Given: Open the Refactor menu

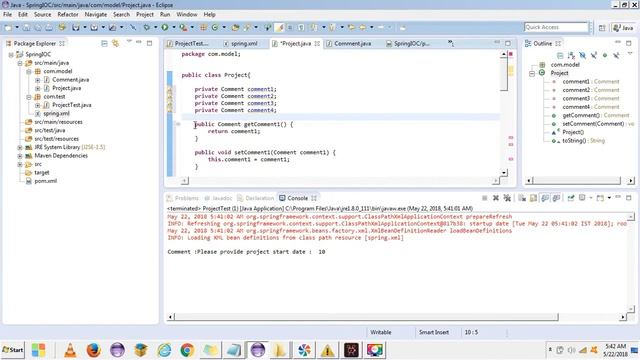Looking at the screenshot, I should point(68,14).
